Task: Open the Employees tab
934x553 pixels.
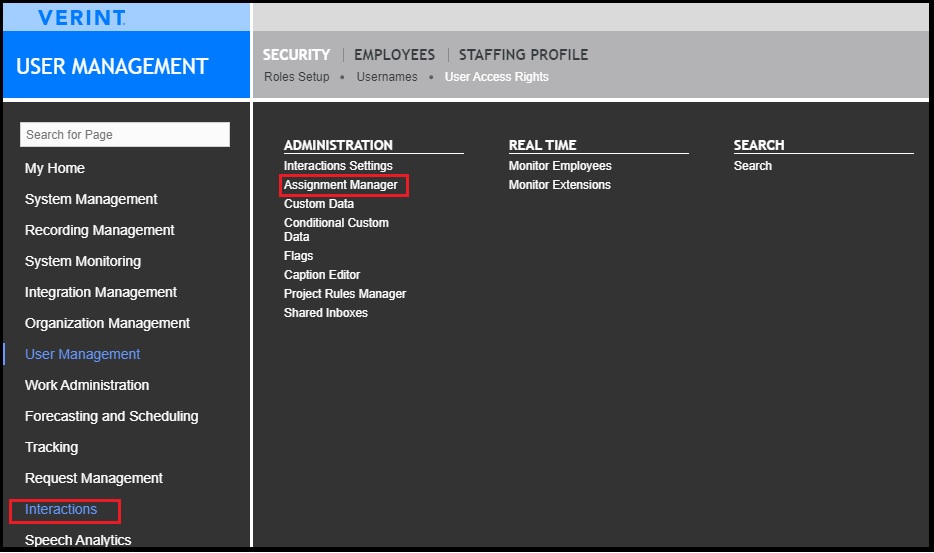Action: (x=394, y=55)
